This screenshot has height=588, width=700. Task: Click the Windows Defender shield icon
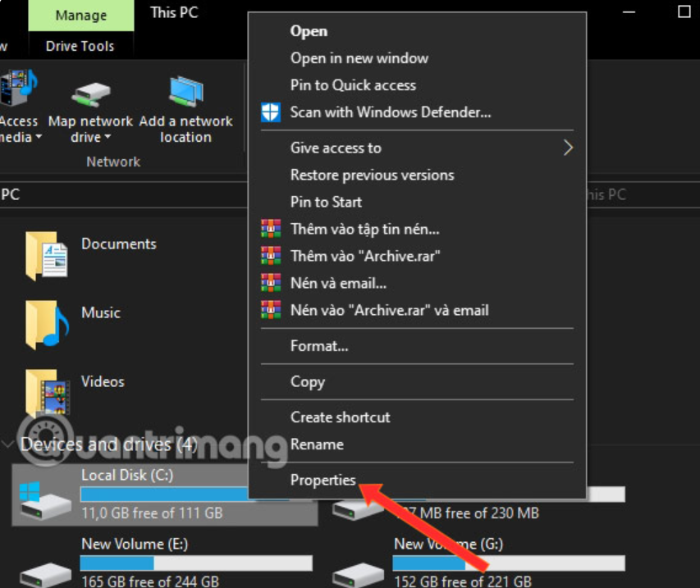pos(271,112)
